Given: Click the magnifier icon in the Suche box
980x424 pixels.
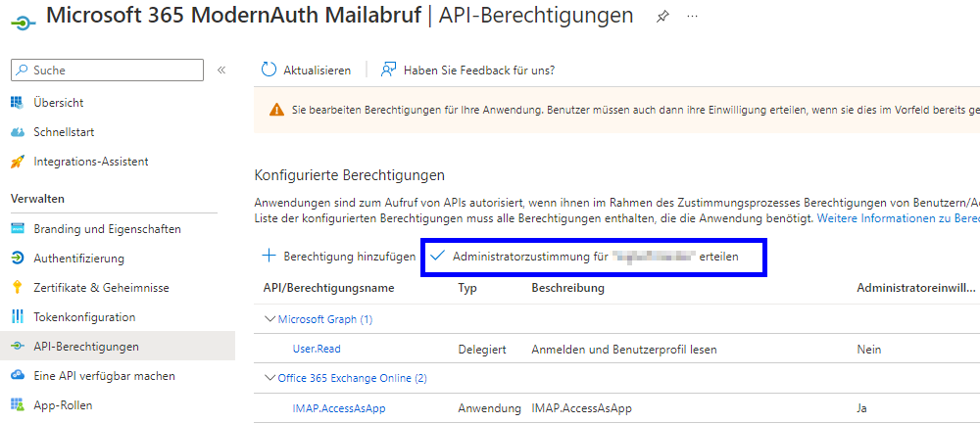Looking at the screenshot, I should (x=24, y=70).
